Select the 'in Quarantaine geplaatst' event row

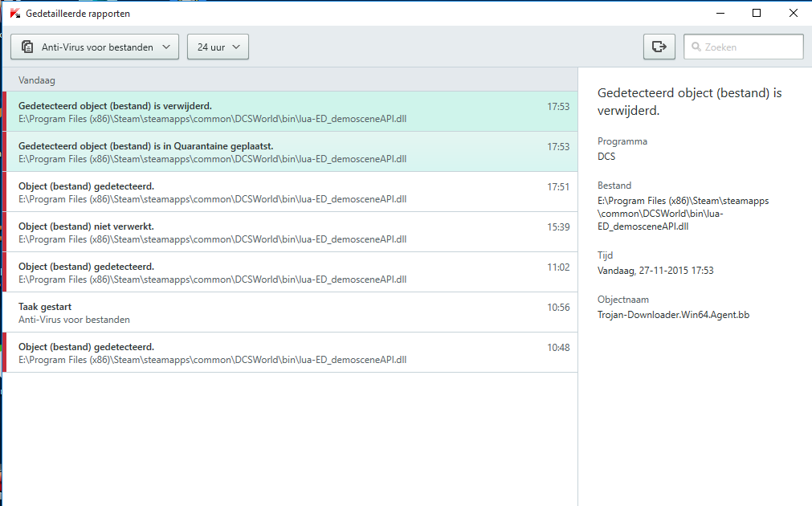coord(290,152)
